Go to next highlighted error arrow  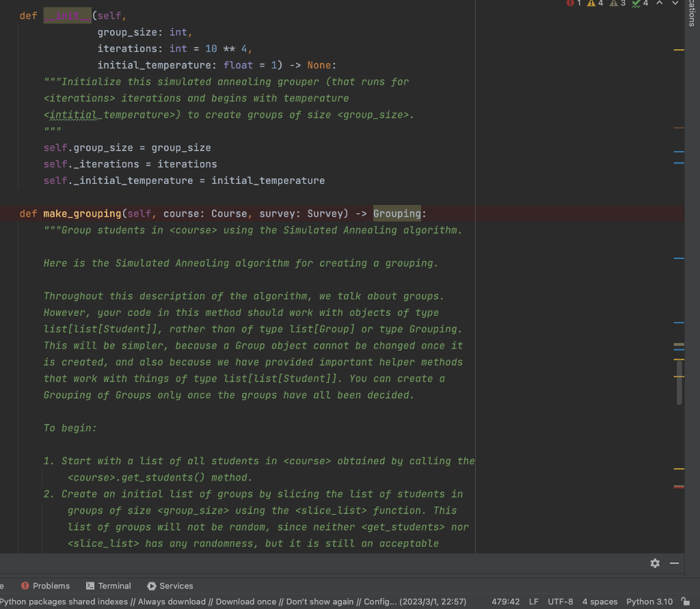point(675,3)
